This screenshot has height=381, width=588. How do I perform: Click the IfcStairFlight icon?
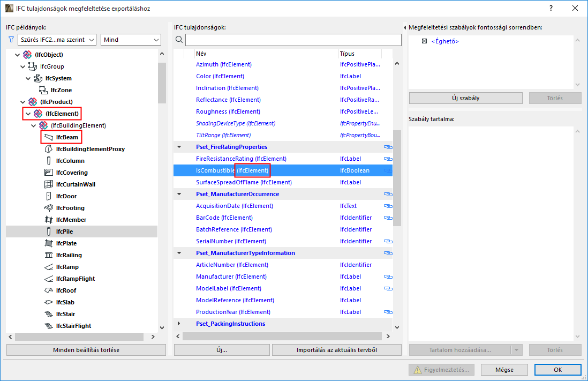48,326
